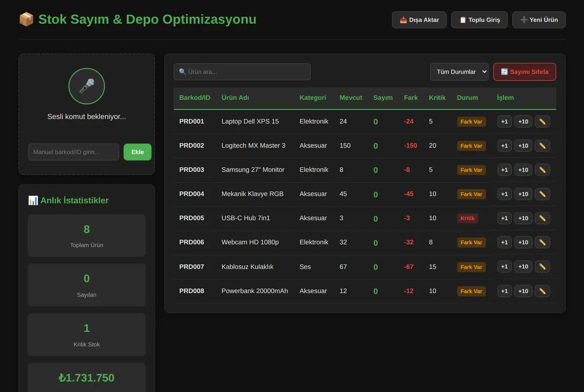584x392 pixels.
Task: Open edit pencil for Mekanik Klavye RGB
Action: coord(542,194)
